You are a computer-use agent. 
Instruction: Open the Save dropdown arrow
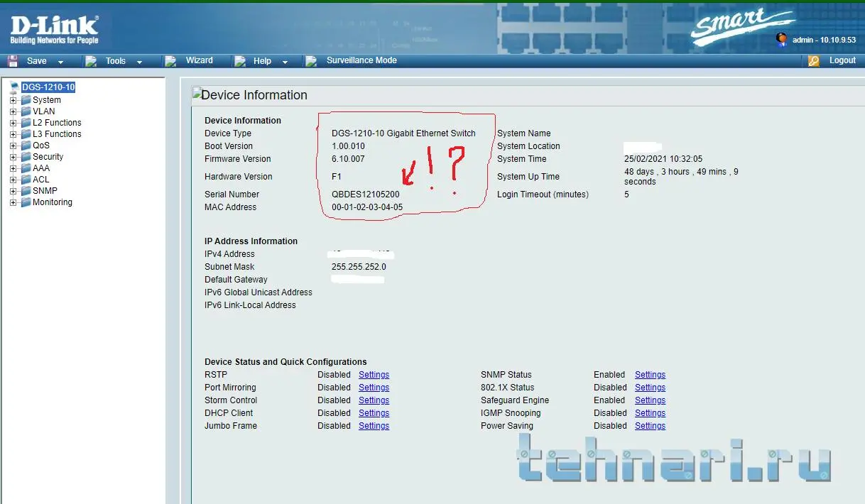click(x=60, y=62)
